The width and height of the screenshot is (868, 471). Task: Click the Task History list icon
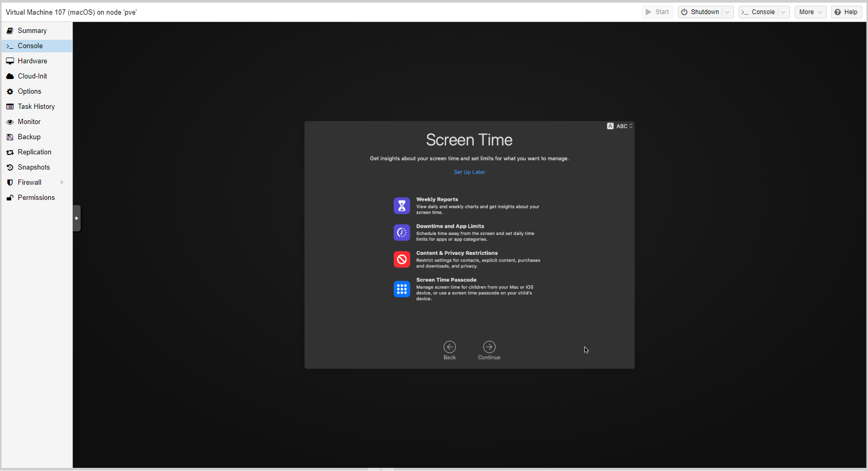tap(10, 107)
